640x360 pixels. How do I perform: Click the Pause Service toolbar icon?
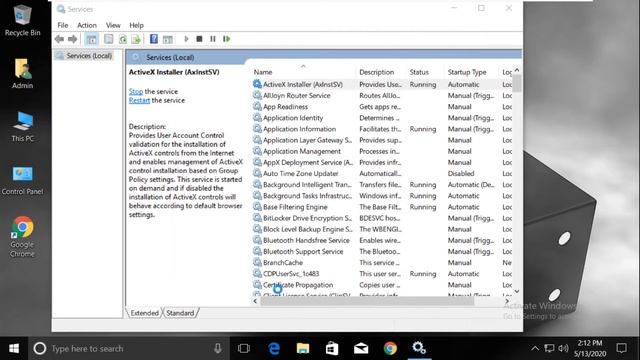[213, 39]
